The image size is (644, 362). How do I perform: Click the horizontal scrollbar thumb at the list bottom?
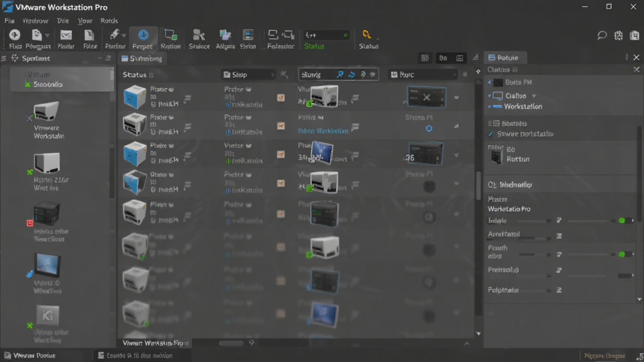231,343
